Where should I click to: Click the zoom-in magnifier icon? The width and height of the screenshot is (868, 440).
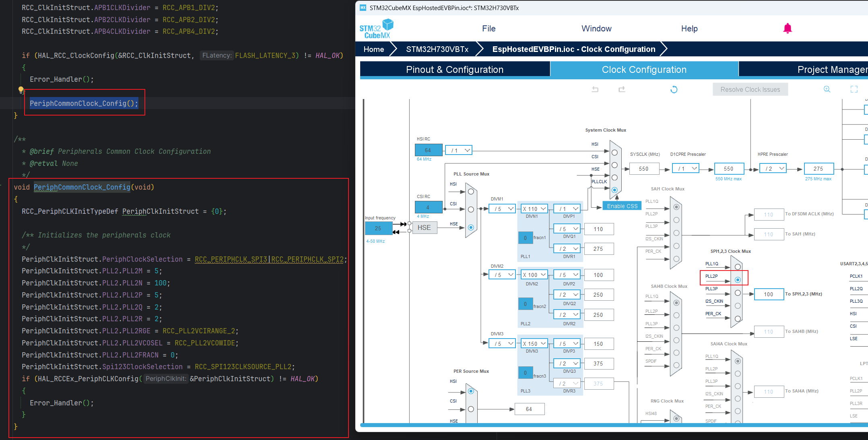pos(827,89)
